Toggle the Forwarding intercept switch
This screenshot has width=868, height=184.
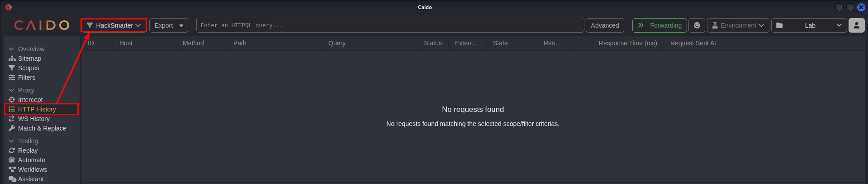[659, 25]
